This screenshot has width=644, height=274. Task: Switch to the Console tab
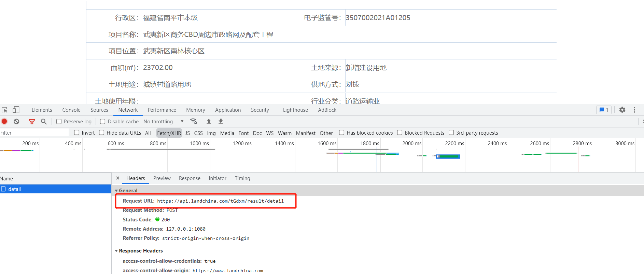coord(71,110)
